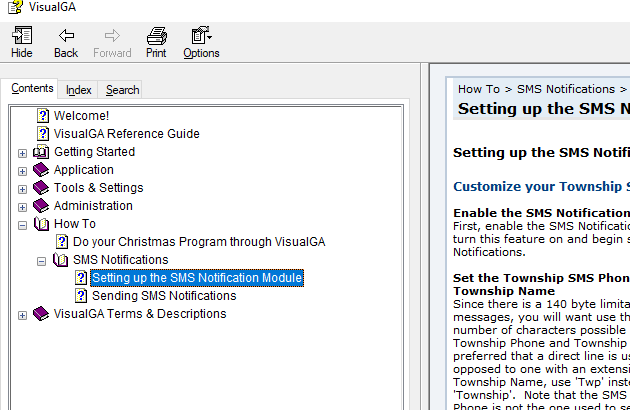The width and height of the screenshot is (630, 410).
Task: Follow the How To breadcrumb link
Action: tap(479, 89)
